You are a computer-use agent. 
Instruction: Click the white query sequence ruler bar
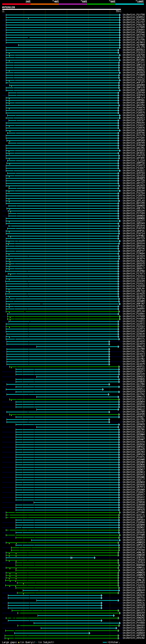(x=61, y=9)
